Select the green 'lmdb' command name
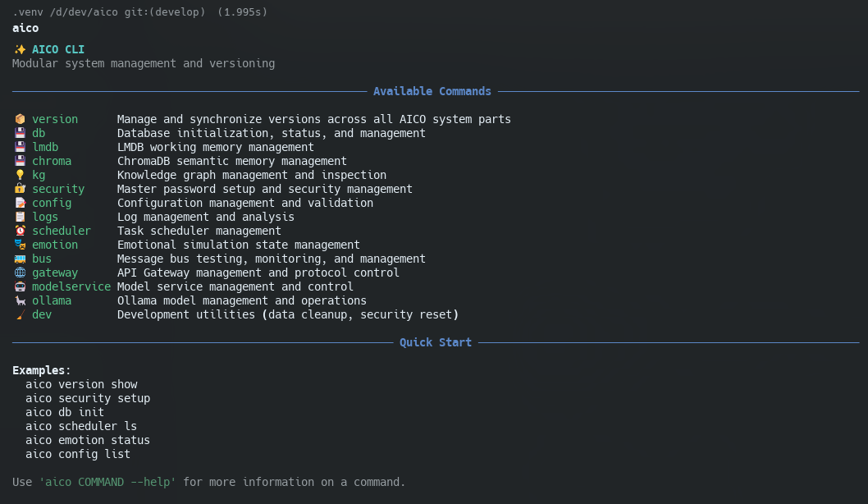 tap(45, 147)
